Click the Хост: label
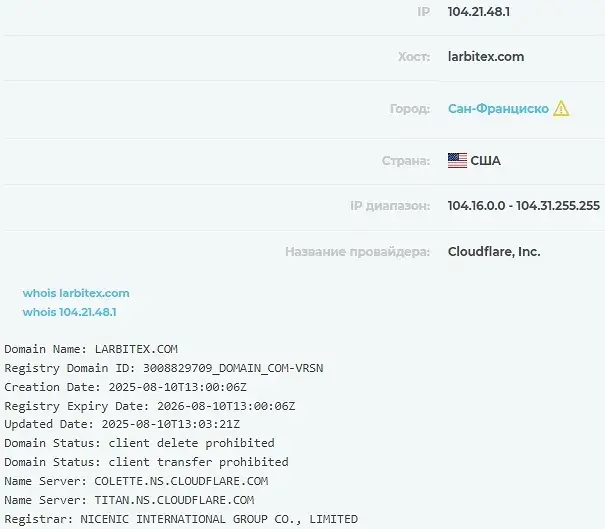 coord(414,57)
